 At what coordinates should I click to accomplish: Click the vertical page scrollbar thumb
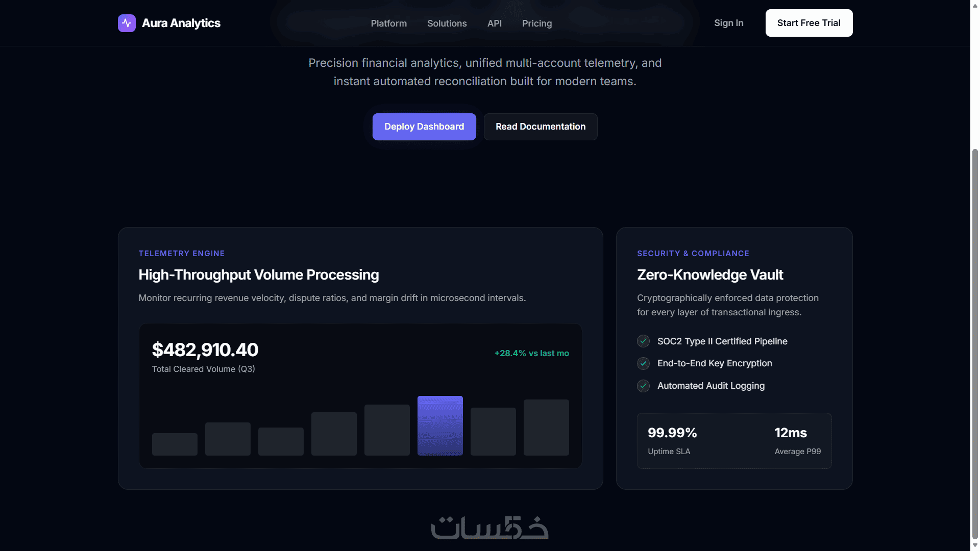975,344
